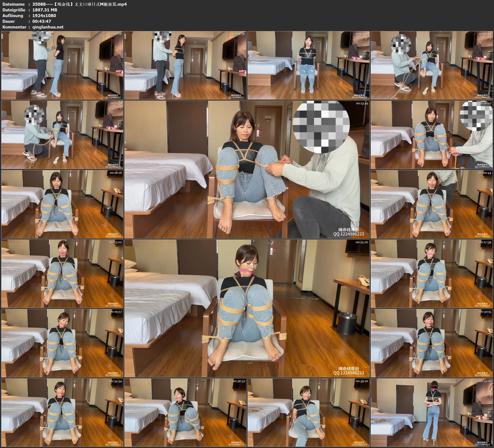Select the thumbnail at 00:11:31
The image size is (494, 448).
tap(62, 135)
